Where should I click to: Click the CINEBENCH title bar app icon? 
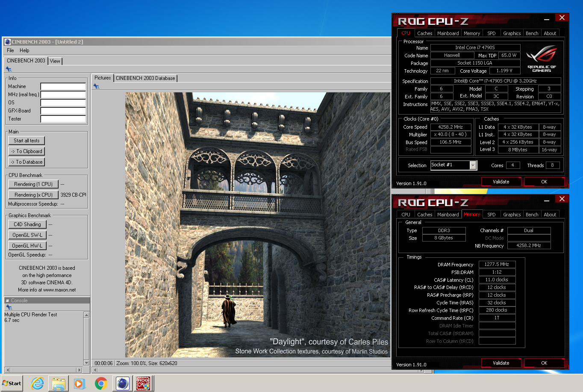click(8, 42)
